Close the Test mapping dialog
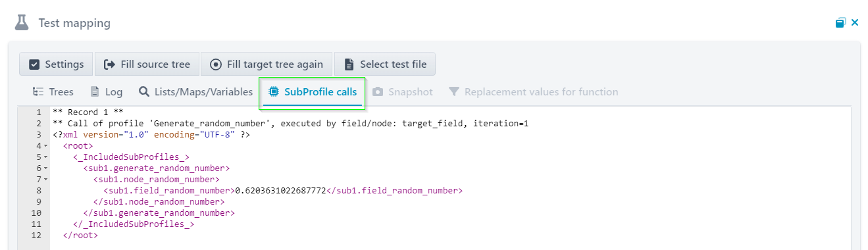Viewport: 868px width, 250px height. [x=855, y=23]
